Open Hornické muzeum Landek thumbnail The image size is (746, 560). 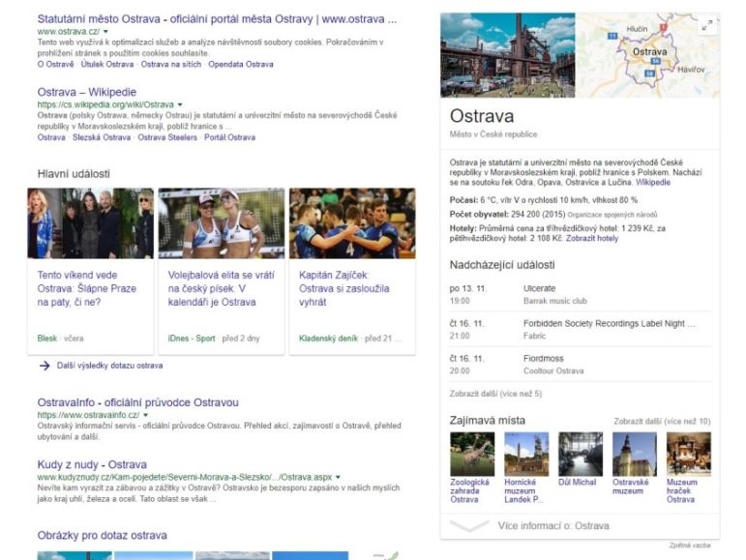tap(526, 454)
